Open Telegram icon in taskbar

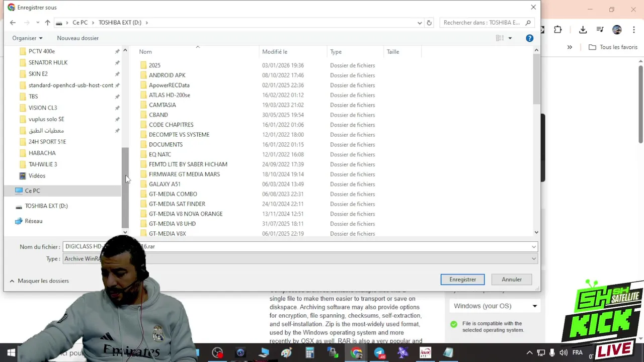coord(379,352)
